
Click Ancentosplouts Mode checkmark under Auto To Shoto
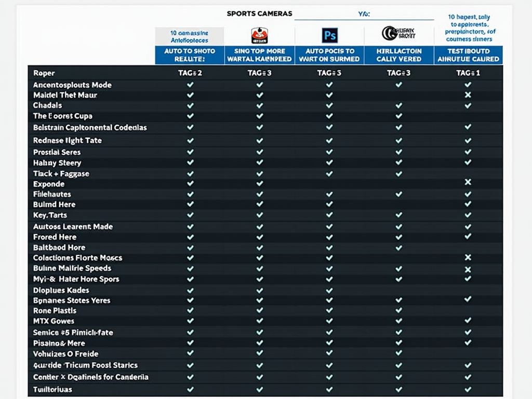[x=190, y=85]
